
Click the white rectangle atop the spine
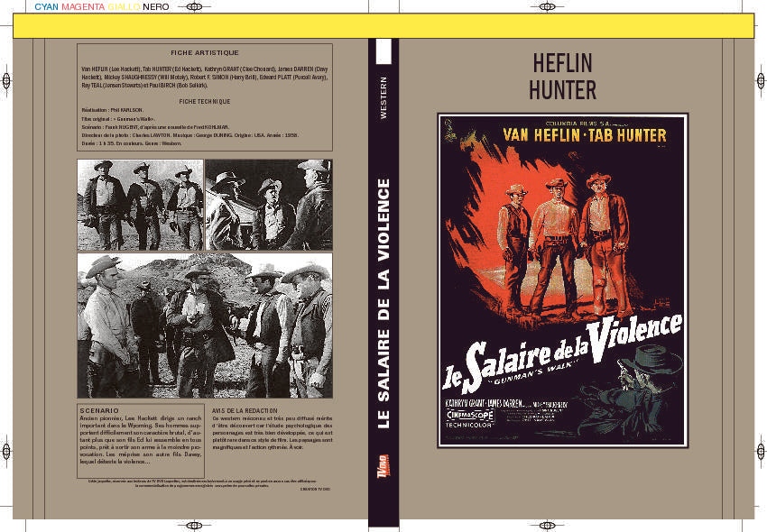pos(383,51)
